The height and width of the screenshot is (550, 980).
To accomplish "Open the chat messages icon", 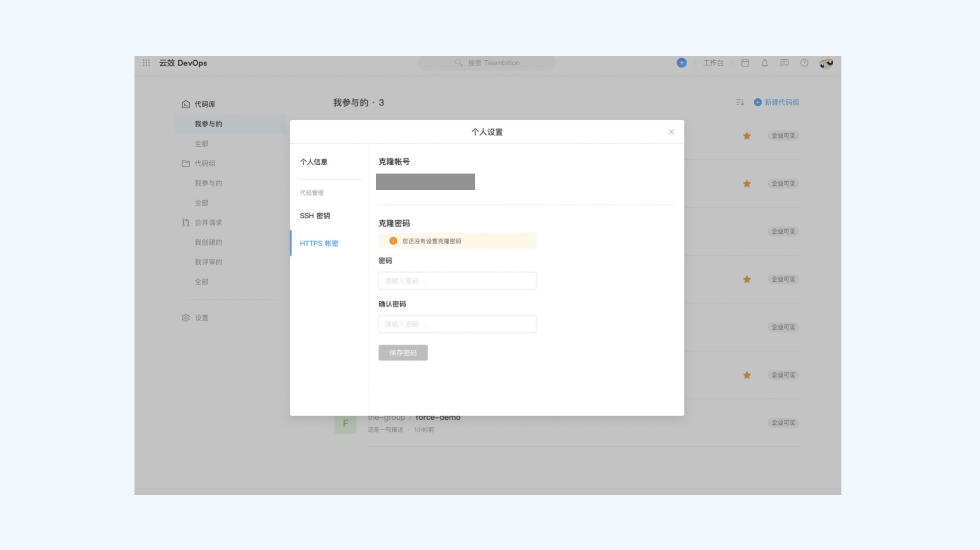I will pyautogui.click(x=784, y=63).
